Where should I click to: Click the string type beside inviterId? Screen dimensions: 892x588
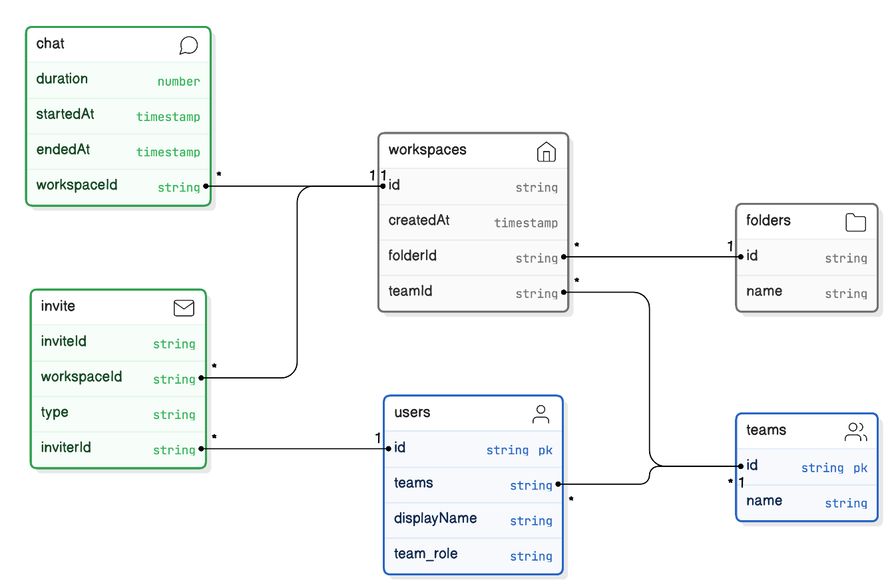(x=174, y=450)
